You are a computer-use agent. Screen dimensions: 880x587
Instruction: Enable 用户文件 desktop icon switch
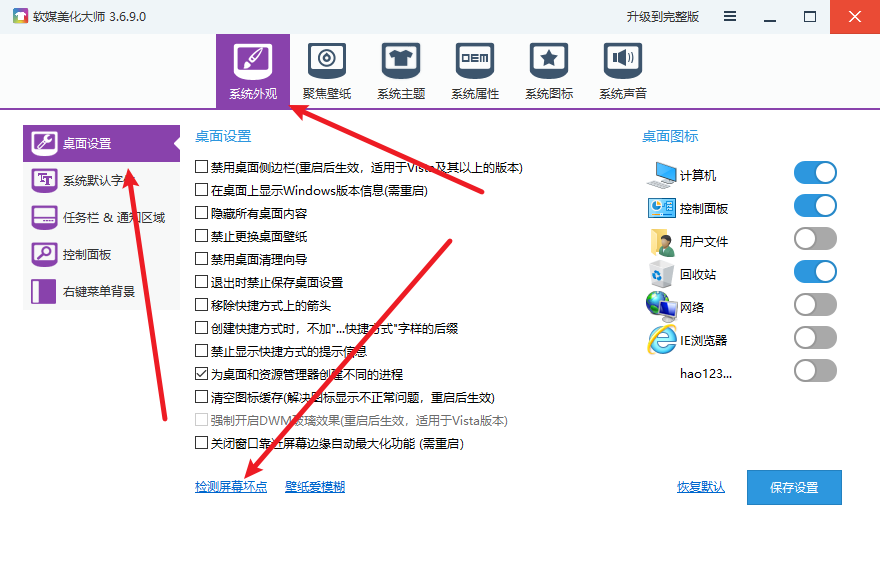tap(815, 239)
